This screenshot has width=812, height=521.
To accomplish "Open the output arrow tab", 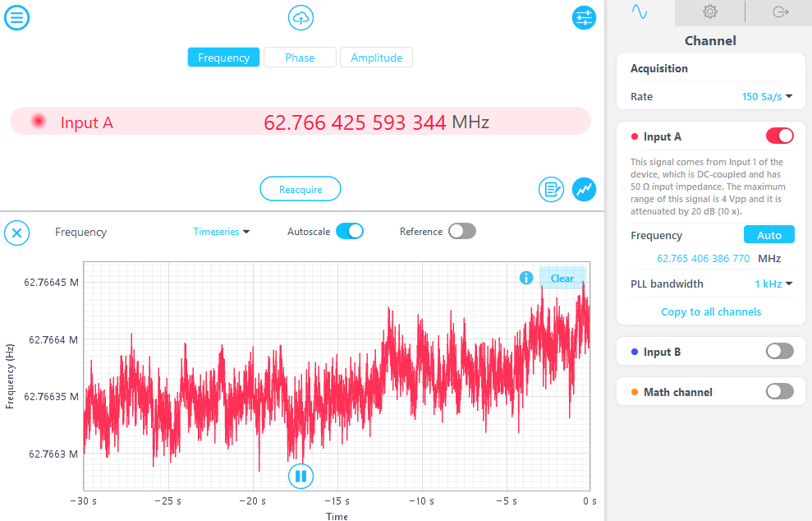I will pyautogui.click(x=780, y=12).
